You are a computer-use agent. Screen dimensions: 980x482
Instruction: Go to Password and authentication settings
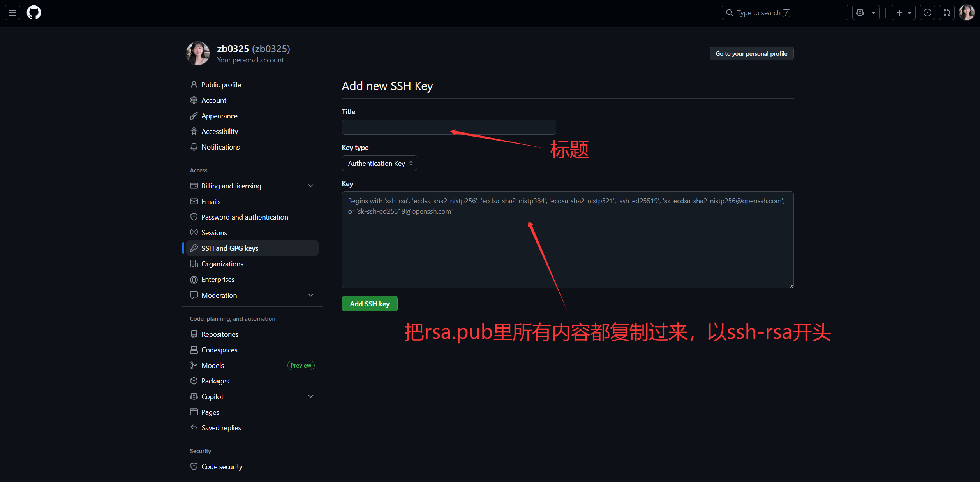click(245, 217)
